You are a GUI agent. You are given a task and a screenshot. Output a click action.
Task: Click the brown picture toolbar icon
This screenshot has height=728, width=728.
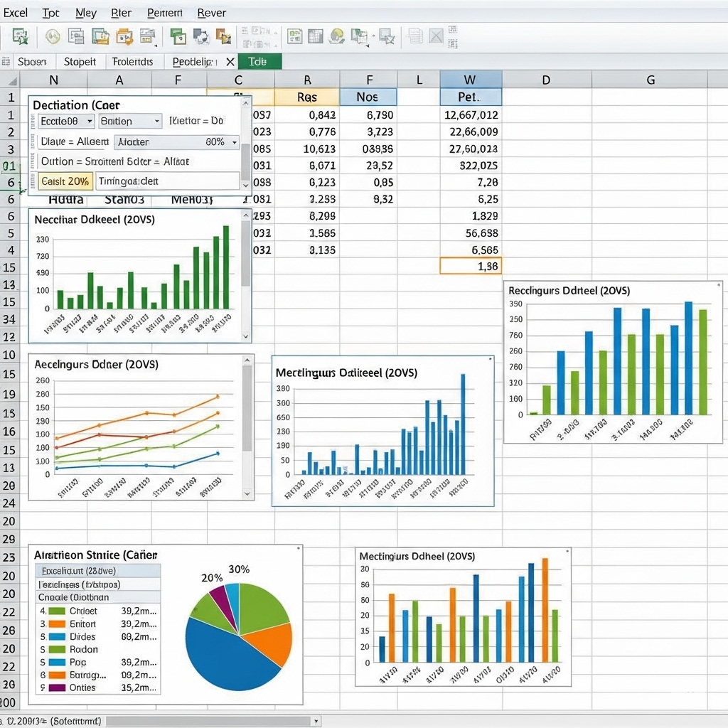pyautogui.click(x=224, y=36)
